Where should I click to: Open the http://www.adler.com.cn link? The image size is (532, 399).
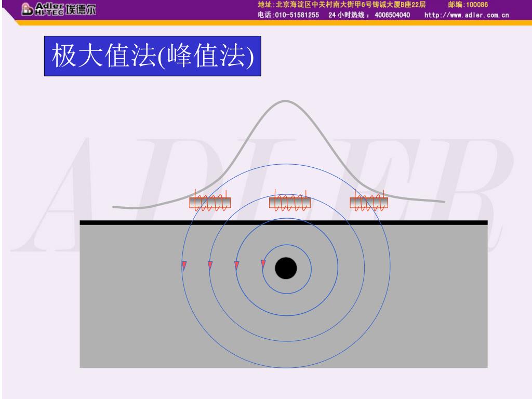click(x=467, y=15)
